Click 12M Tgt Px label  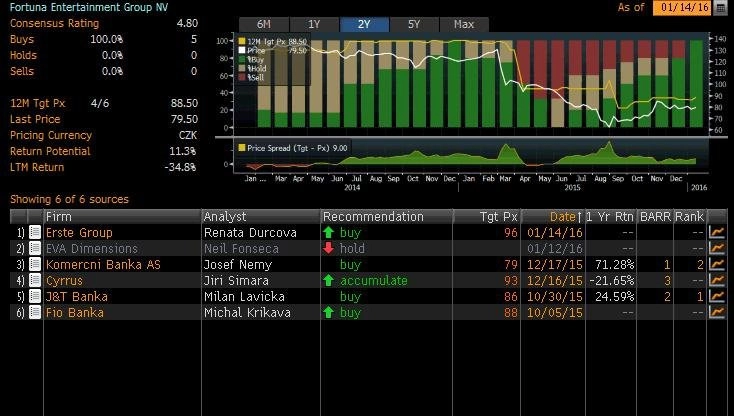[38, 103]
